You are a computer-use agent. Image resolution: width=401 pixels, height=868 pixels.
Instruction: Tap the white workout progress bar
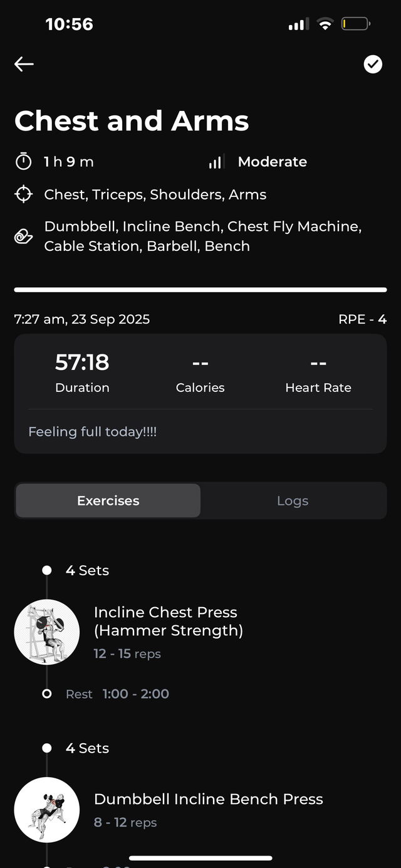(x=200, y=290)
